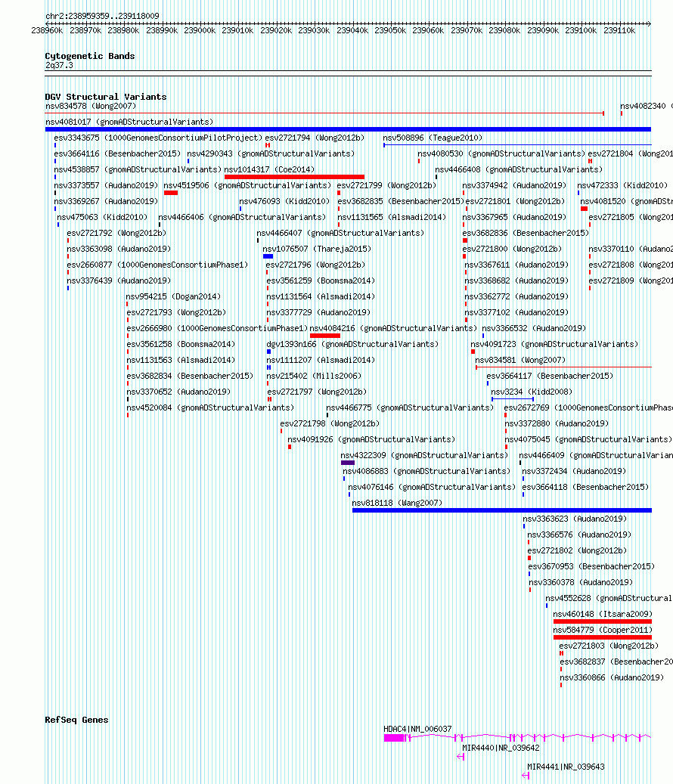
Task: Click the nsv4519506 red variant block
Action: [171, 193]
